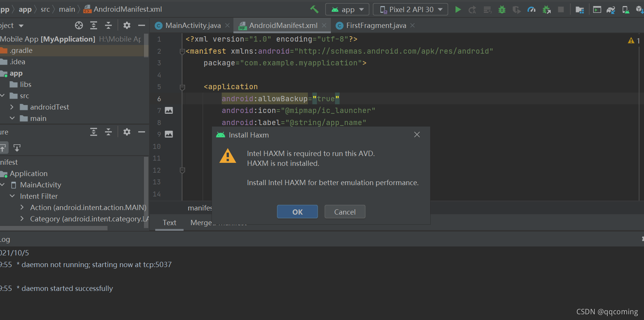Toggle the fold marker on application line 5

(x=182, y=87)
